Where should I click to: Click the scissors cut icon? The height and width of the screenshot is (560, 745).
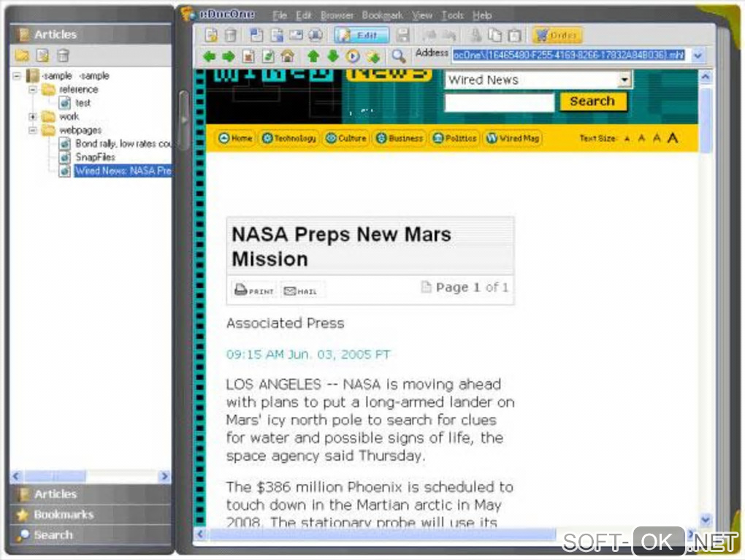(475, 35)
